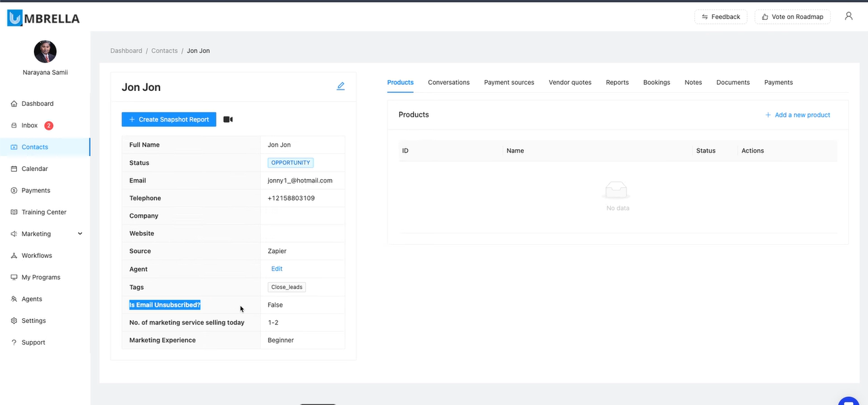The height and width of the screenshot is (405, 868).
Task: Click Create Snapshot Report button
Action: [169, 119]
